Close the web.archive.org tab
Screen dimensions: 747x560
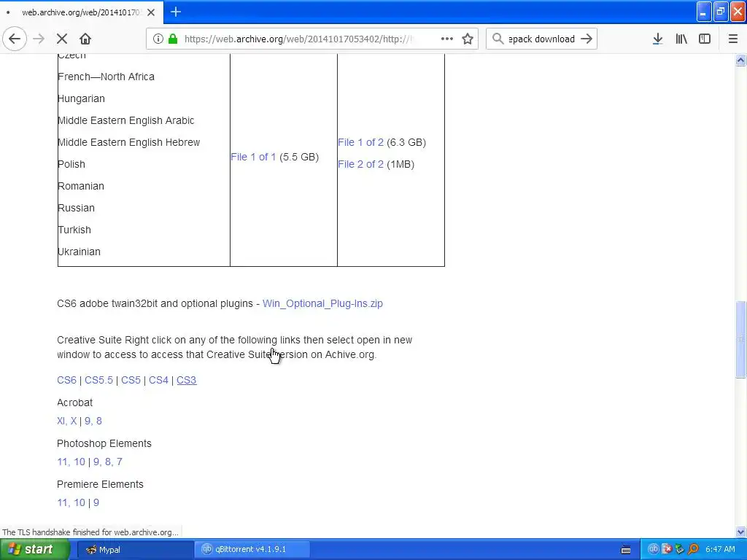pos(151,12)
